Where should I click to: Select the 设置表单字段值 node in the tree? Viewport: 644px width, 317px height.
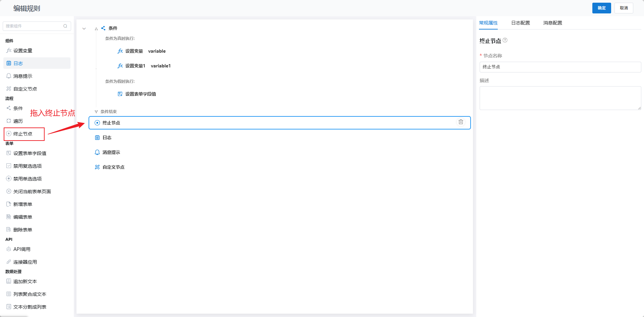pyautogui.click(x=140, y=94)
